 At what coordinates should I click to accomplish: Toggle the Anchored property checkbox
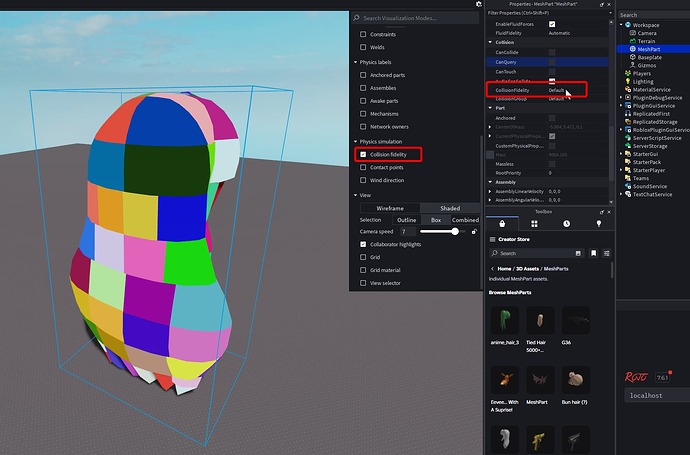[x=552, y=118]
